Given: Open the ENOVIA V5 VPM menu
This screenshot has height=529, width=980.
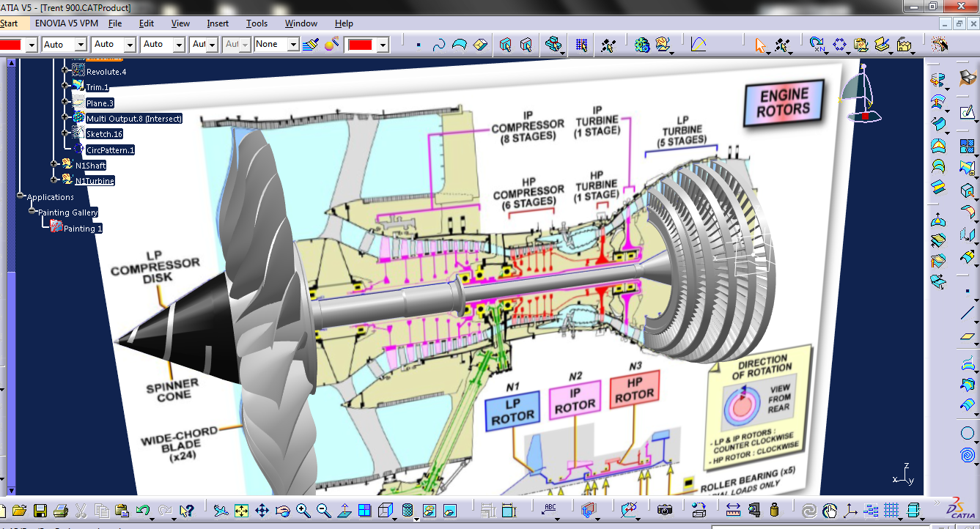Looking at the screenshot, I should [x=67, y=23].
